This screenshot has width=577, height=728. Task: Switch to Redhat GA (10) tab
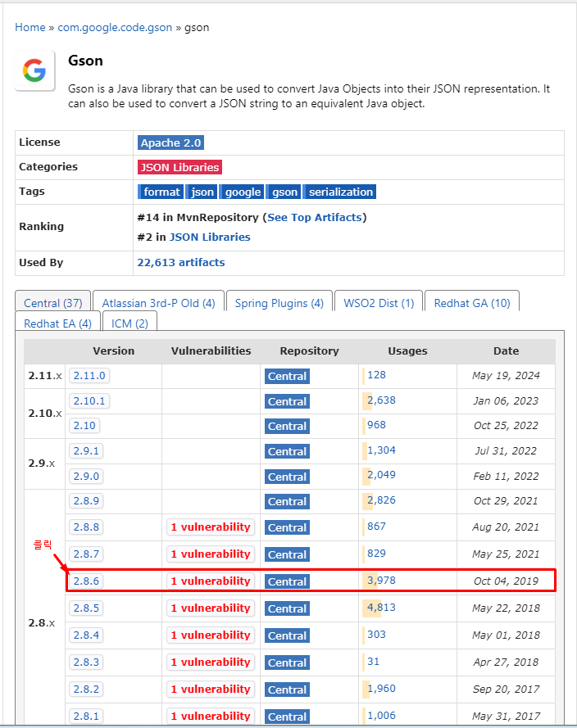[472, 303]
